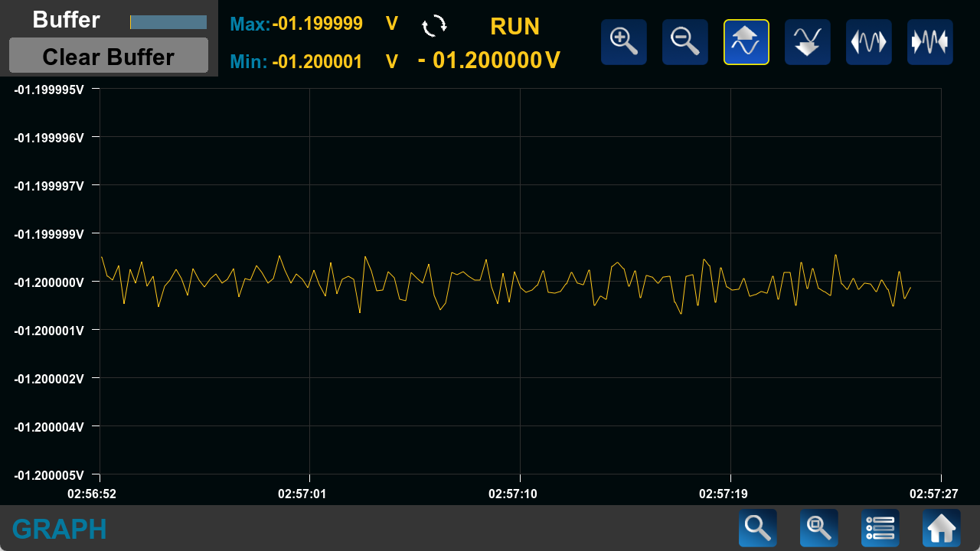Viewport: 980px width, 551px height.
Task: Click the circular arrows continuous trigger icon
Action: coord(434,25)
